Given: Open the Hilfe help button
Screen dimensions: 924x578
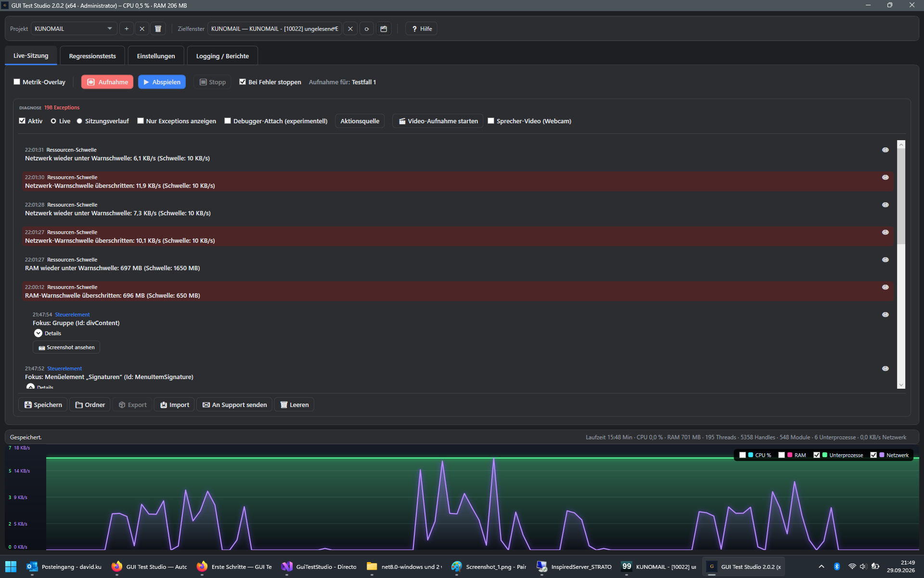Looking at the screenshot, I should 422,29.
